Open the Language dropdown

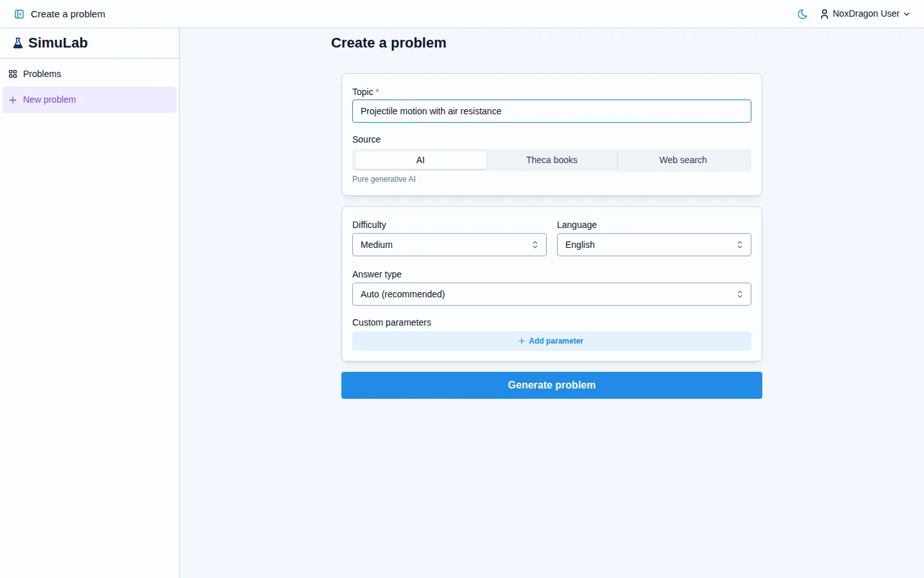pyautogui.click(x=654, y=245)
